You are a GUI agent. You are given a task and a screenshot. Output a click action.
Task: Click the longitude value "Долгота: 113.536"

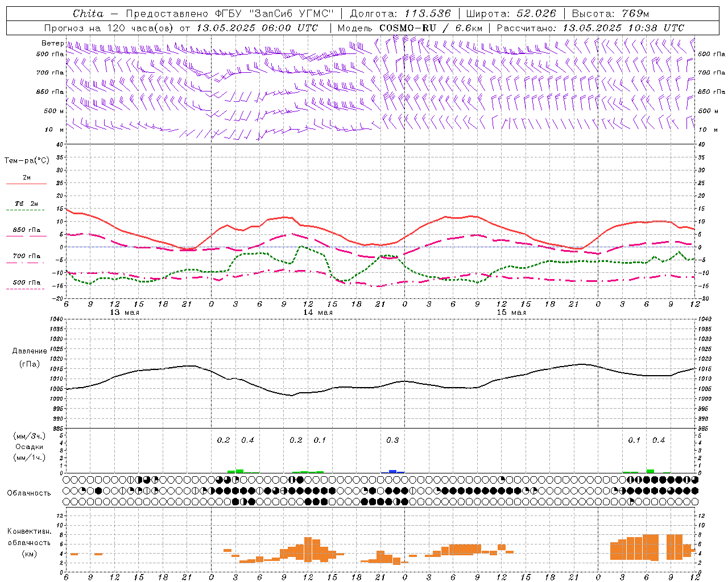(x=400, y=14)
